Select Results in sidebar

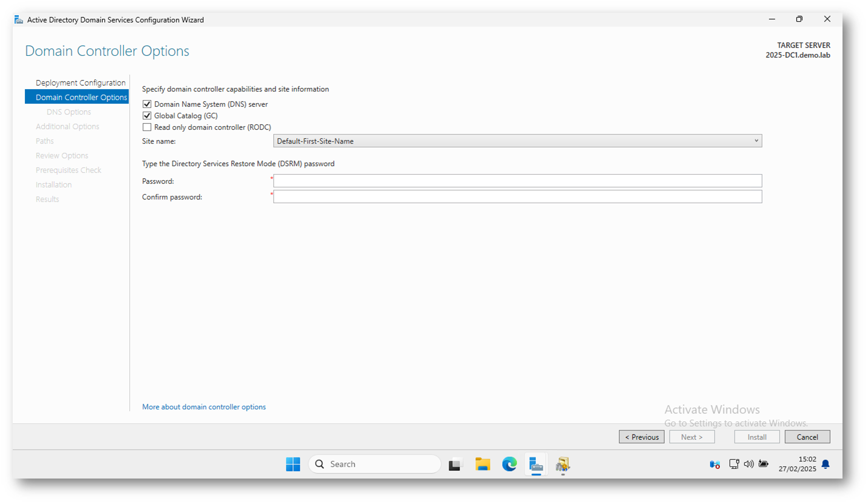tap(47, 199)
